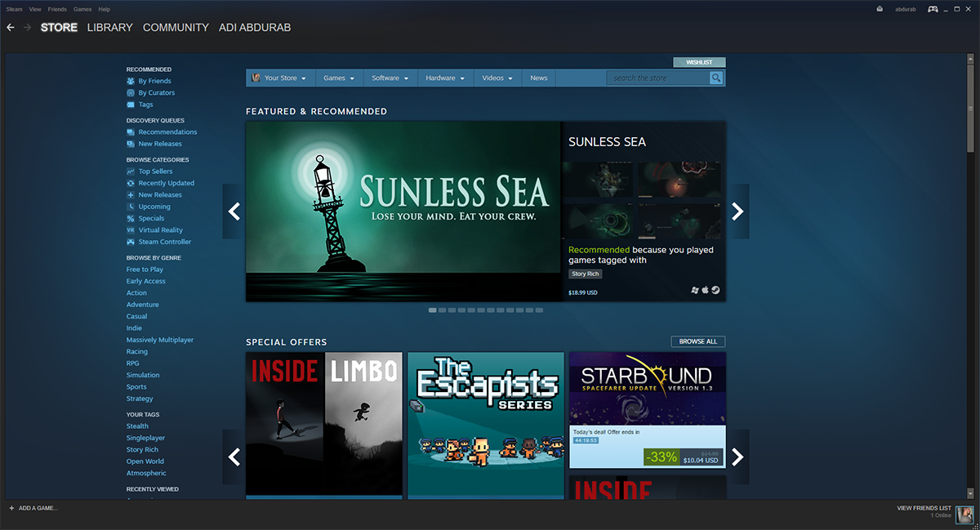Show next featured game with right arrow

coord(737,212)
